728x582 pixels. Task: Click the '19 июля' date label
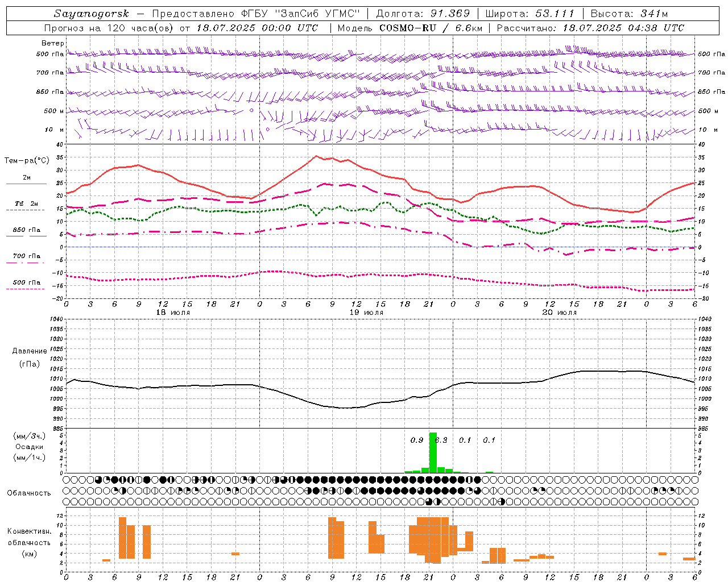[366, 313]
